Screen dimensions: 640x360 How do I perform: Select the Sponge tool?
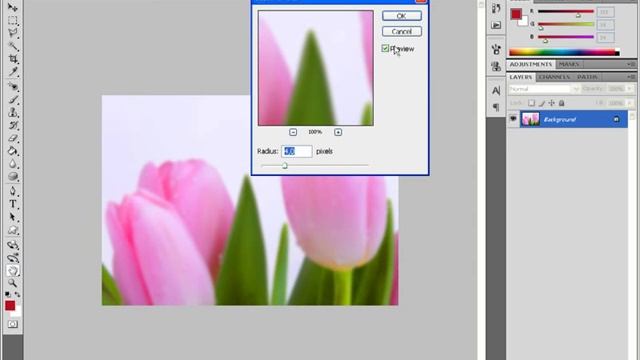click(13, 176)
